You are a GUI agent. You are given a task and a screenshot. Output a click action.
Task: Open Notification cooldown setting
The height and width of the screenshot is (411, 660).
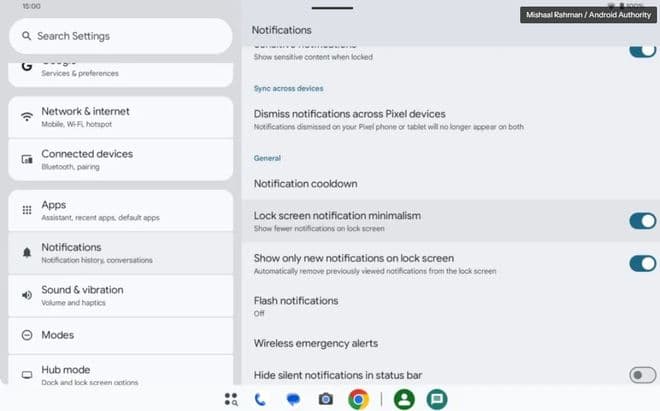305,184
